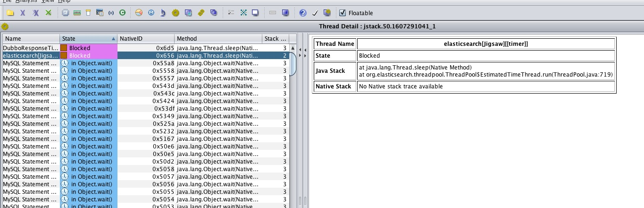Click Blocked state of NativeID 0x6d5 row
Viewport: 644px width, 208px height.
pyautogui.click(x=89, y=48)
